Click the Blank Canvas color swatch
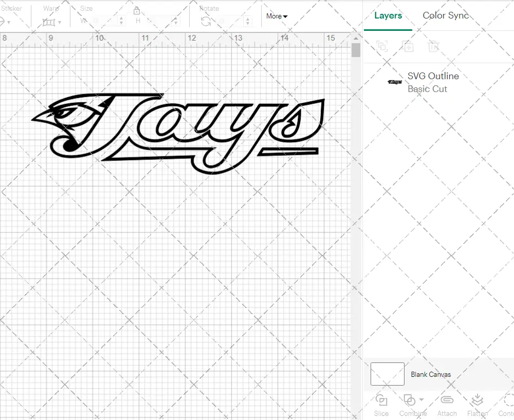The width and height of the screenshot is (514, 420). tap(387, 374)
